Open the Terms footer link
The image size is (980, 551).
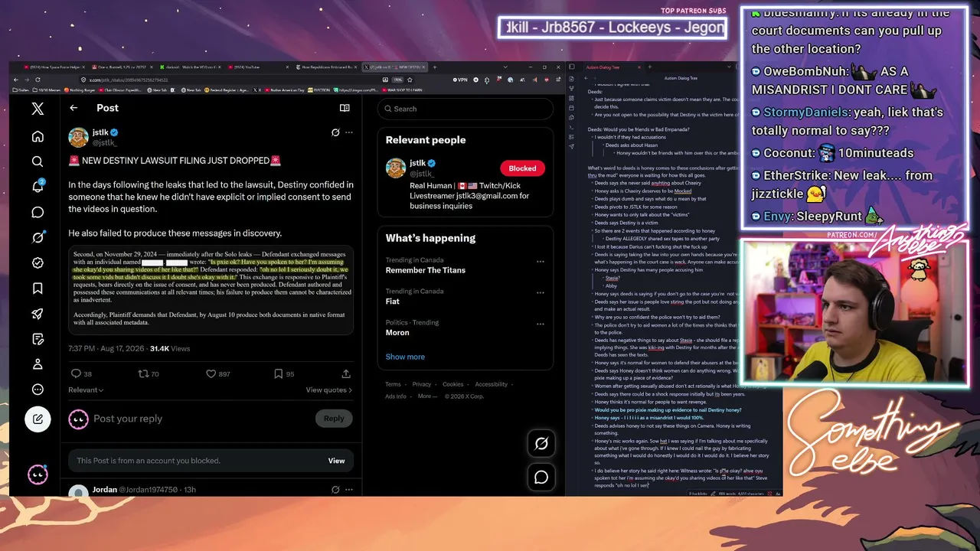click(x=393, y=384)
